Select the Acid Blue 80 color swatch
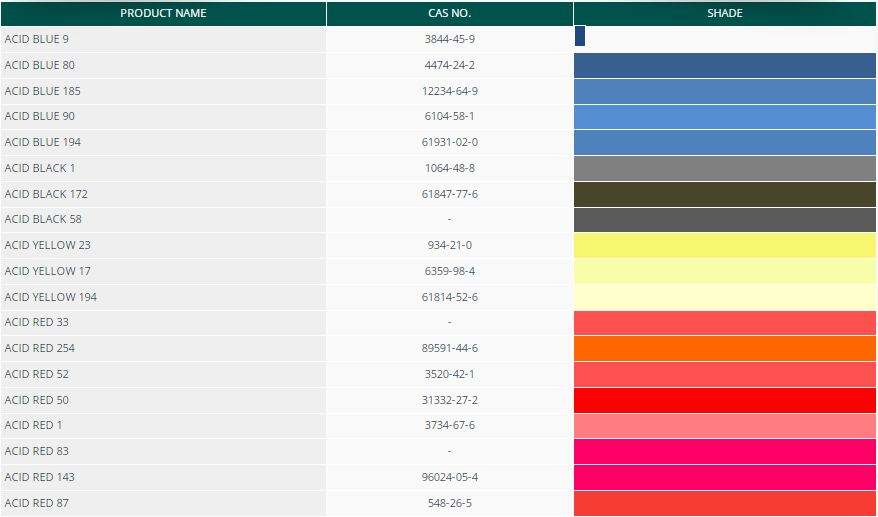878x517 pixels. pyautogui.click(x=725, y=65)
